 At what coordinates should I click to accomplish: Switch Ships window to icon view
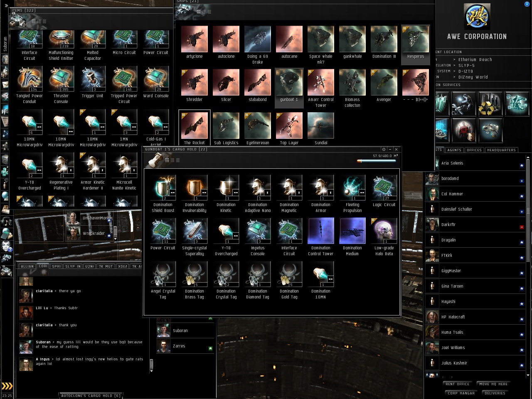(x=199, y=12)
